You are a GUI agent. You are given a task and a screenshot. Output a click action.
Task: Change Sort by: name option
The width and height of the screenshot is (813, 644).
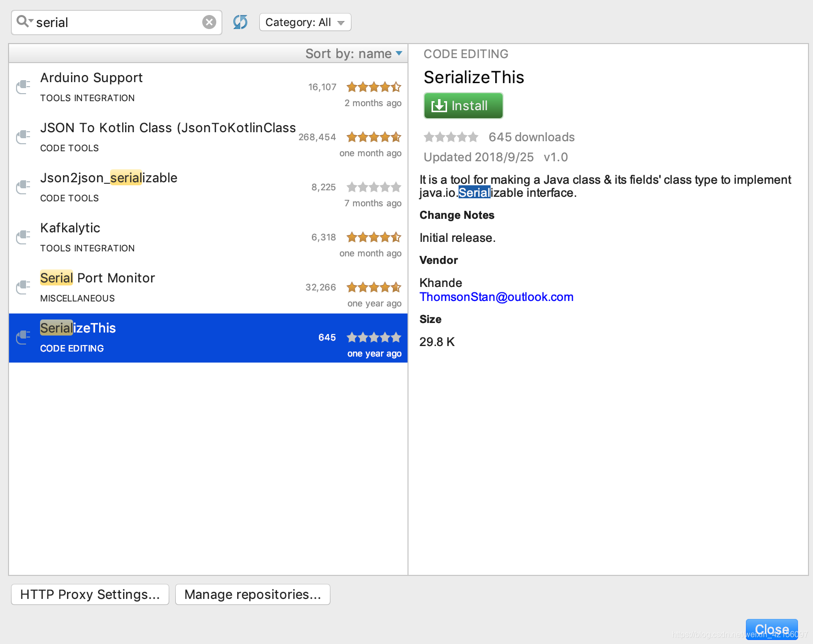pyautogui.click(x=354, y=54)
